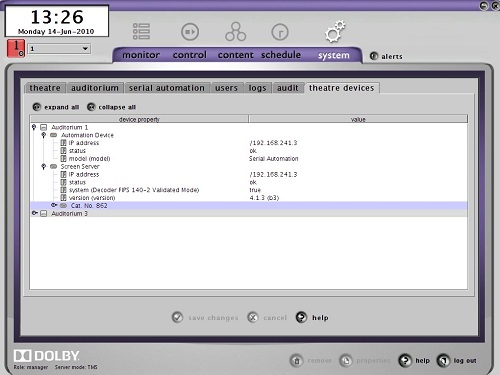The width and height of the screenshot is (500, 375).
Task: Click the expand all label
Action: 62,107
